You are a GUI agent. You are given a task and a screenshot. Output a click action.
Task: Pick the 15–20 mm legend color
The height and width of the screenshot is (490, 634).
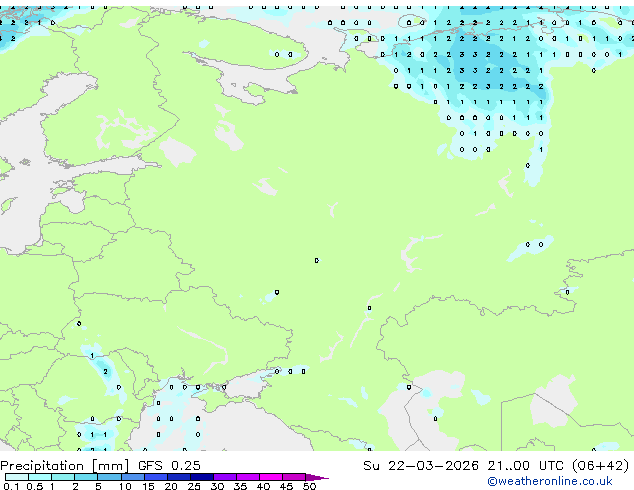(156, 477)
